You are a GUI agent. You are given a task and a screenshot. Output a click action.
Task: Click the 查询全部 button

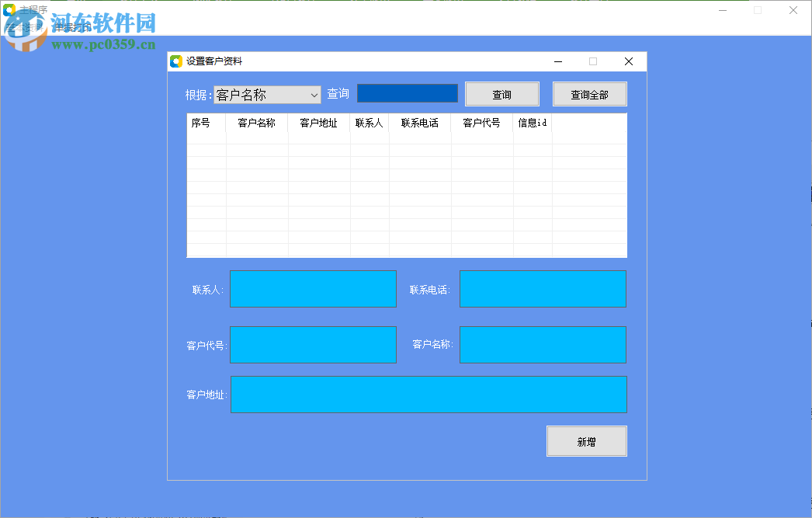click(589, 93)
